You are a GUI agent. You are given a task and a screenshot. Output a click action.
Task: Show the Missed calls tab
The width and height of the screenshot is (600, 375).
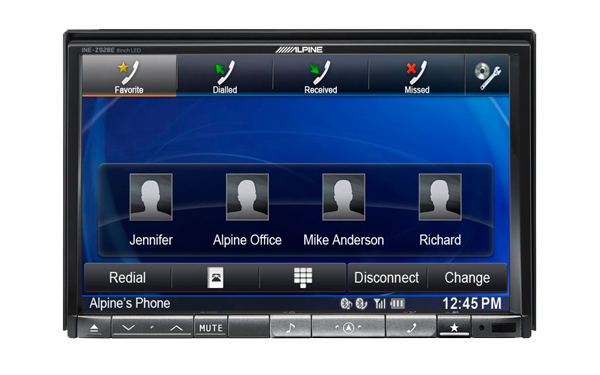[x=417, y=75]
